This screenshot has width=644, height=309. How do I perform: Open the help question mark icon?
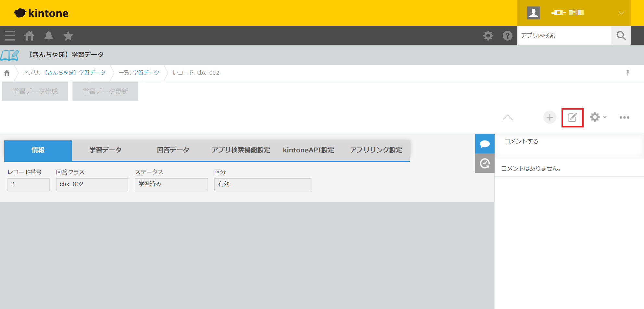(x=507, y=36)
